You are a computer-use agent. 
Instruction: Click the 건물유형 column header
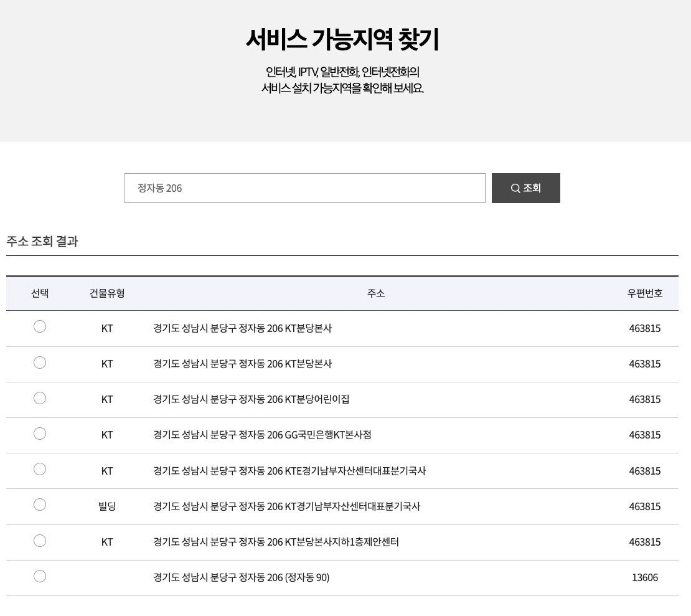106,293
